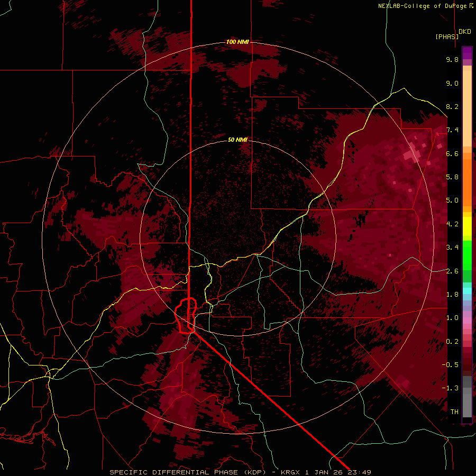Image resolution: width=476 pixels, height=476 pixels.
Task: Click the 100 NMI range ring label
Action: (237, 42)
